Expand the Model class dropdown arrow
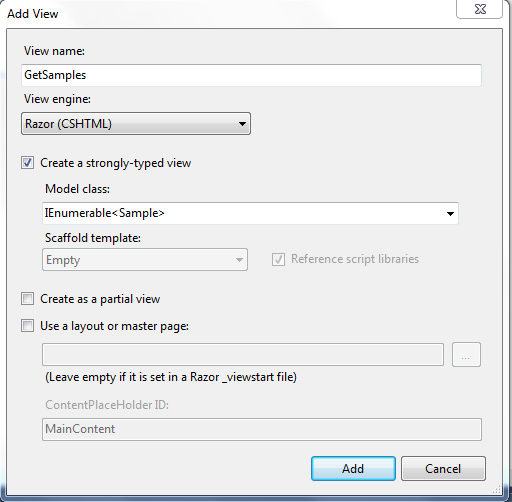This screenshot has height=502, width=512. (x=450, y=214)
